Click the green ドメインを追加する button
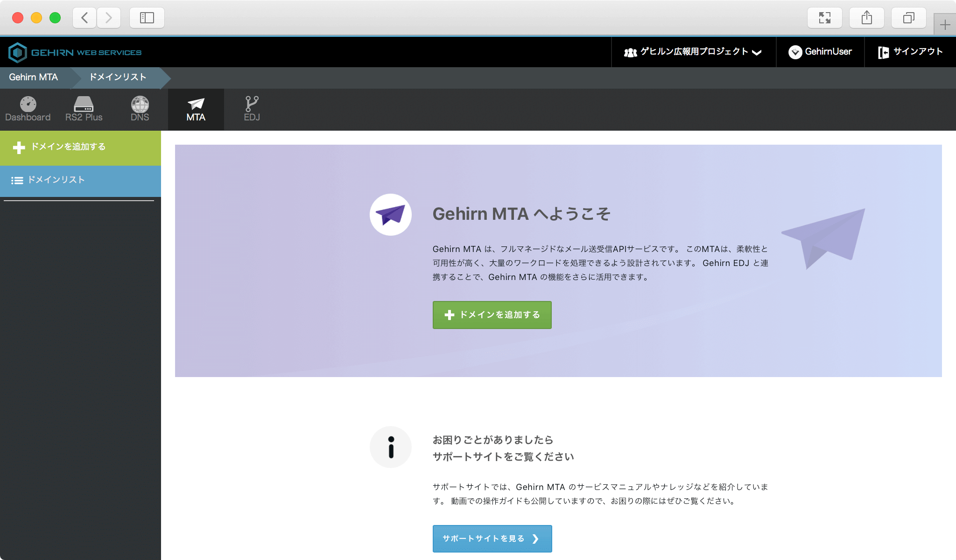The image size is (956, 560). (492, 315)
